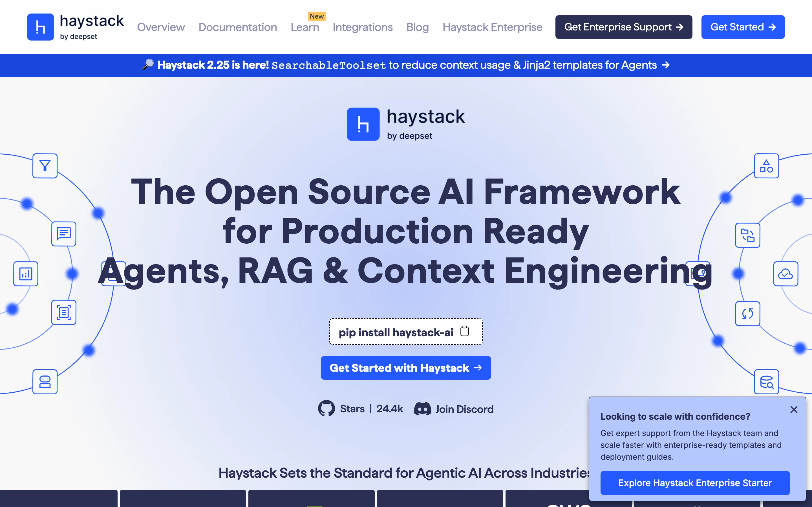Click the bar chart icon on the left edge

(x=26, y=273)
